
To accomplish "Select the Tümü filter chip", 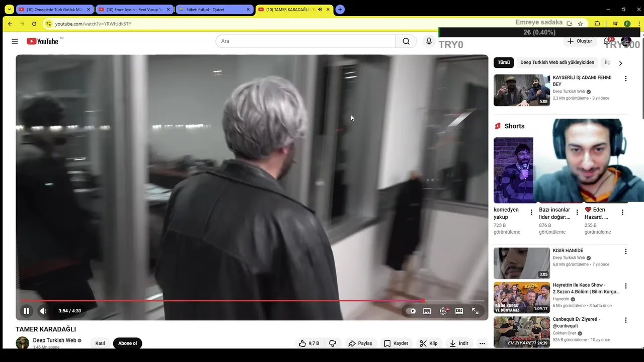I will tap(504, 62).
